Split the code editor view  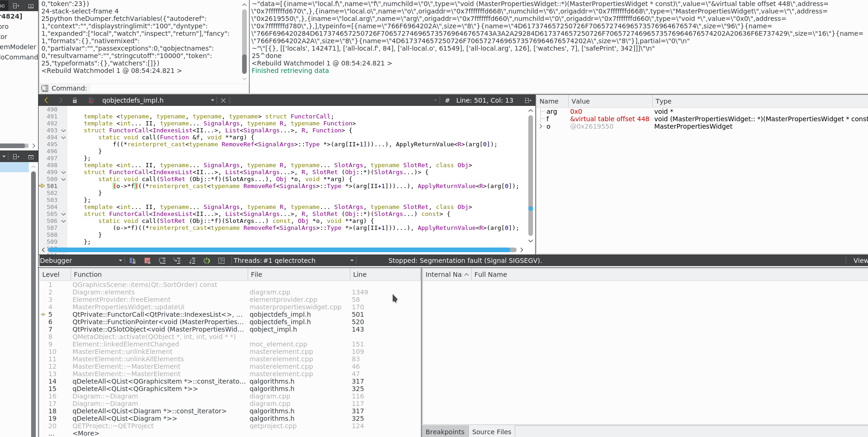coord(528,100)
